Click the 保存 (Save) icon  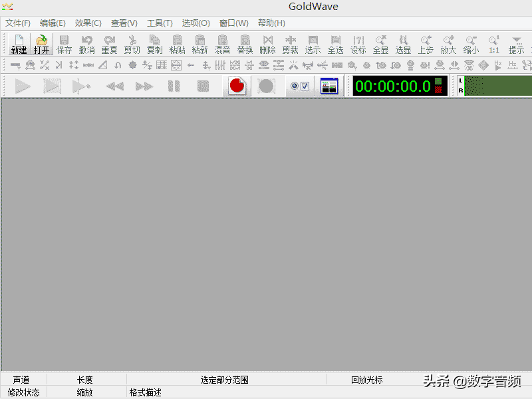(x=64, y=45)
